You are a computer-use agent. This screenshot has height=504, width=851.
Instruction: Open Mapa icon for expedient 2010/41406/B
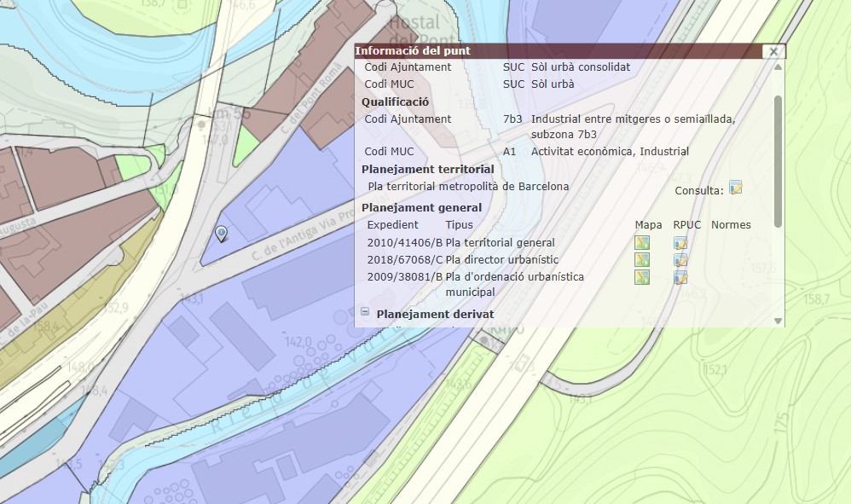pyautogui.click(x=642, y=243)
